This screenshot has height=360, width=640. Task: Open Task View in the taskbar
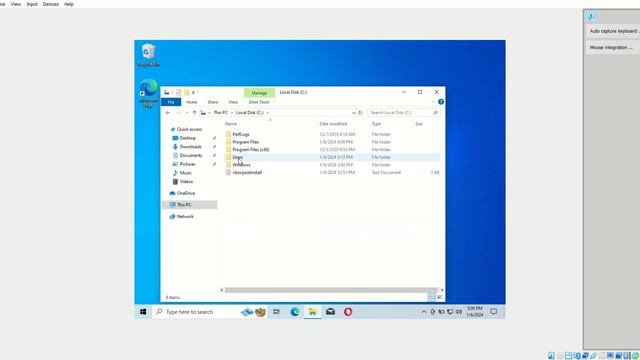pos(276,312)
